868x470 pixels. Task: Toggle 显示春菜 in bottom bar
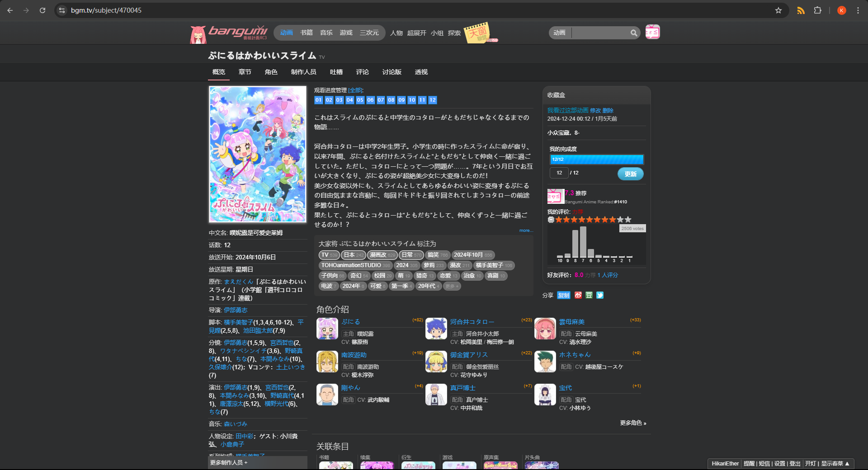[x=835, y=464]
